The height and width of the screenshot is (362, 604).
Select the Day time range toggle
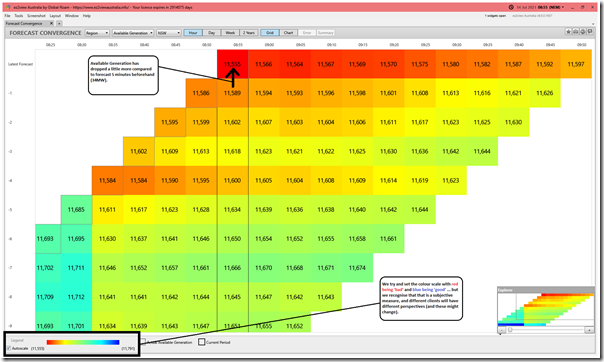(x=211, y=33)
